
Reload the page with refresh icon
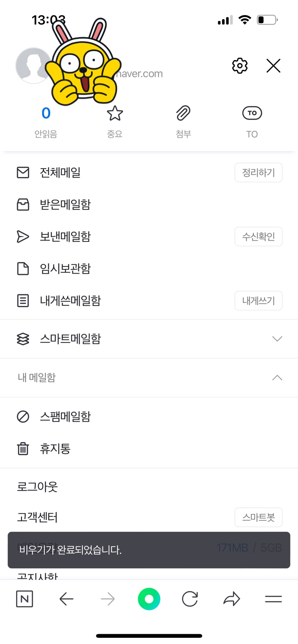[190, 599]
